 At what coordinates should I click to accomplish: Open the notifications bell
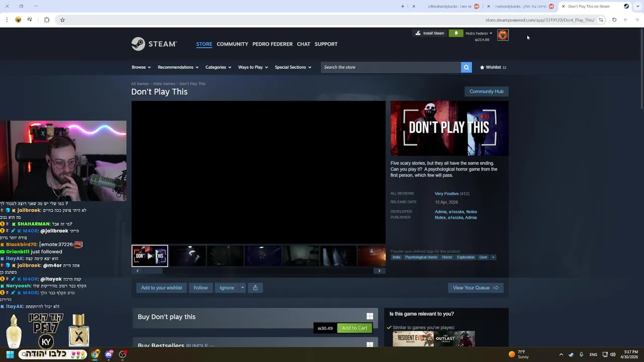click(x=456, y=33)
